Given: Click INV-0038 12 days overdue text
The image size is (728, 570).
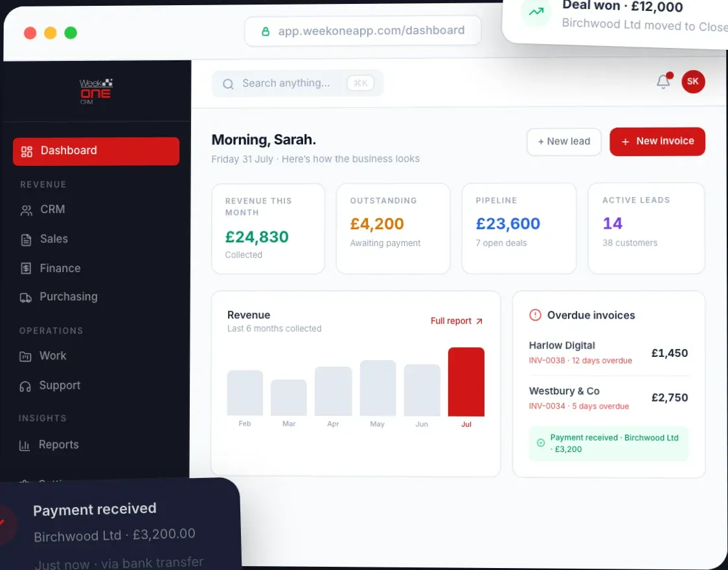Looking at the screenshot, I should [x=580, y=361].
